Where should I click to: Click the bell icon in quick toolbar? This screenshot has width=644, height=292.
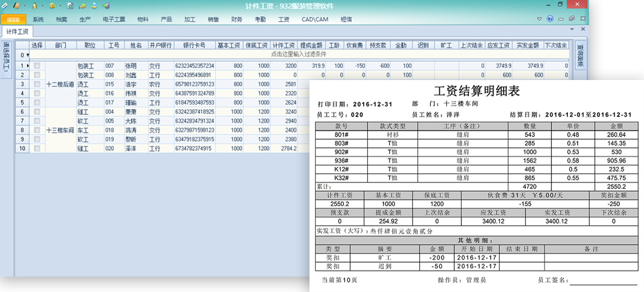coord(34,6)
